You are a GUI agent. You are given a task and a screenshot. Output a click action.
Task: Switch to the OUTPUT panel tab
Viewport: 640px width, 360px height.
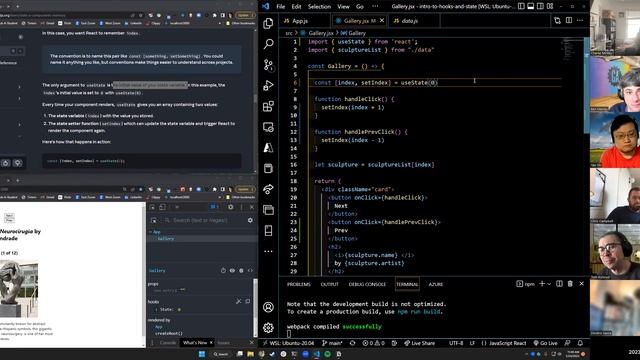[x=329, y=284]
